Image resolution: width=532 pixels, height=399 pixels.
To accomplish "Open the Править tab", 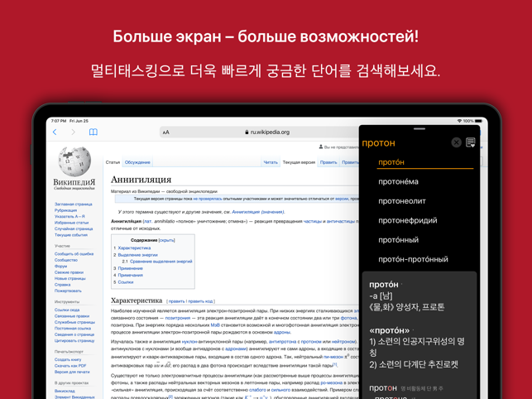I will [x=328, y=162].
